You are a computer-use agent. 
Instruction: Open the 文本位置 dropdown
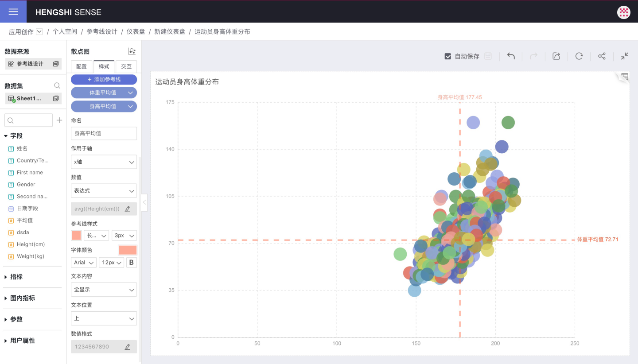click(104, 318)
